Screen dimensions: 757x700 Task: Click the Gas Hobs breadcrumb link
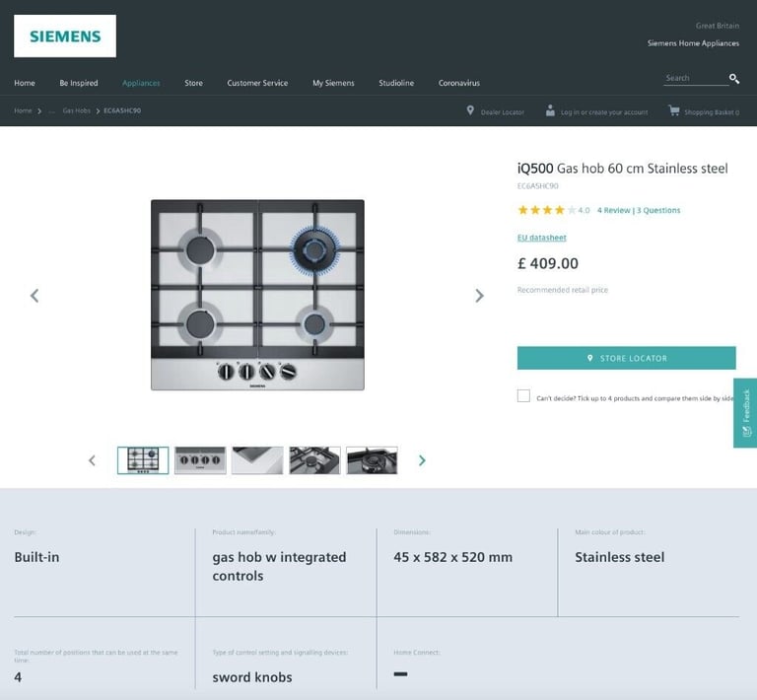pos(76,111)
